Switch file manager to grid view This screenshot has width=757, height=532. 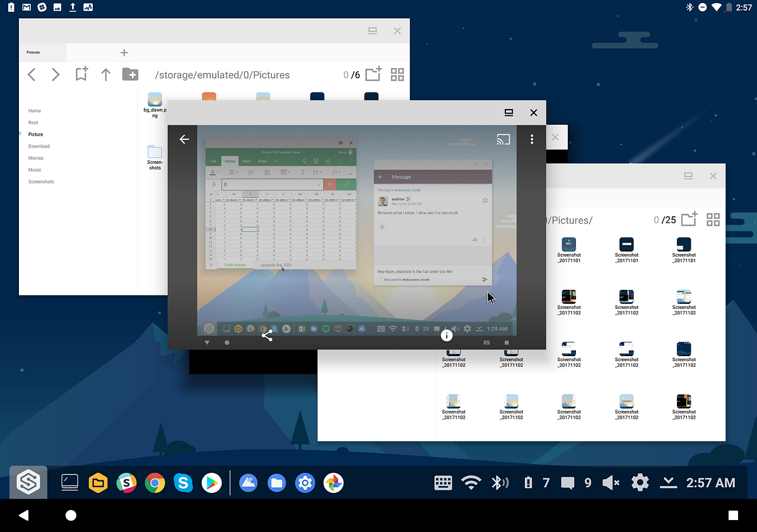397,74
